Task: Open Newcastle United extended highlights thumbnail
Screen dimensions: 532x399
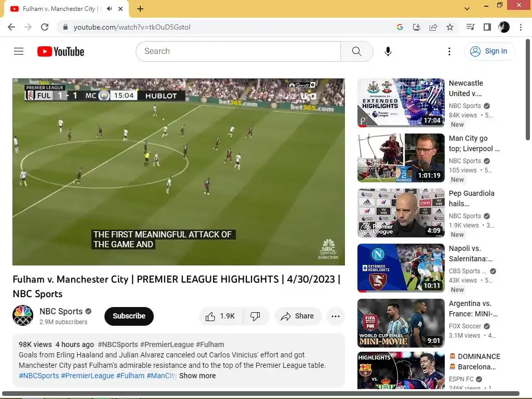Action: tap(401, 103)
